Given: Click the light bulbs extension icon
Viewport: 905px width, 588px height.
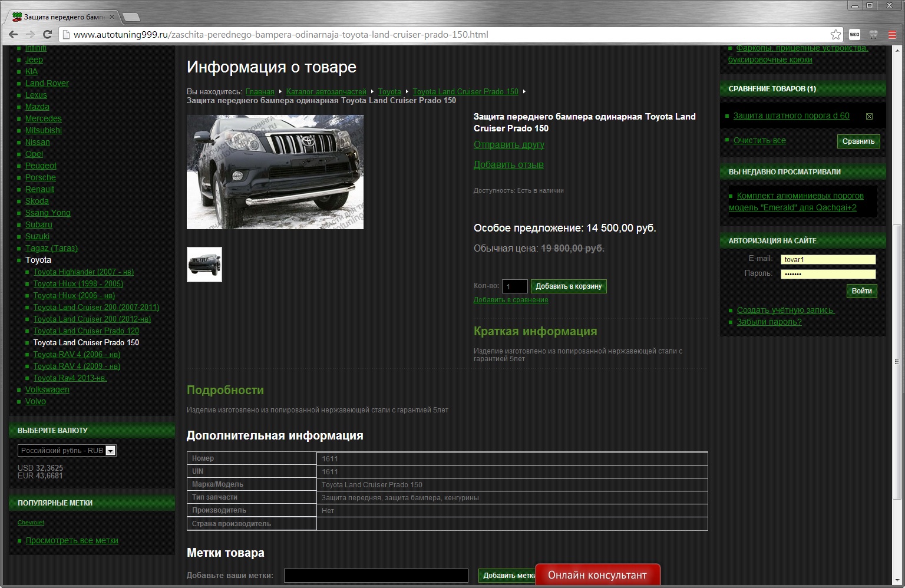Looking at the screenshot, I should (874, 35).
